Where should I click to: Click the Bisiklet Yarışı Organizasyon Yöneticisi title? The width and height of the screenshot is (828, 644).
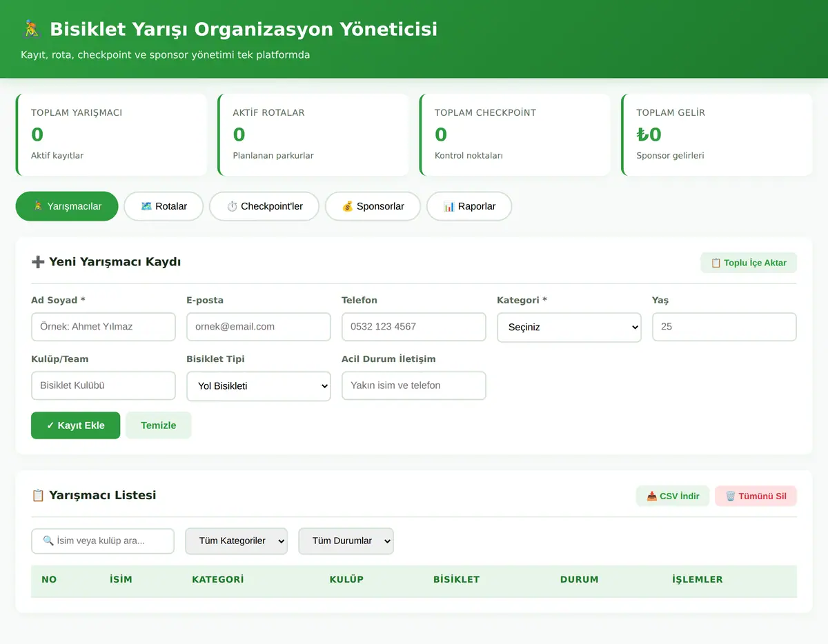(x=244, y=29)
